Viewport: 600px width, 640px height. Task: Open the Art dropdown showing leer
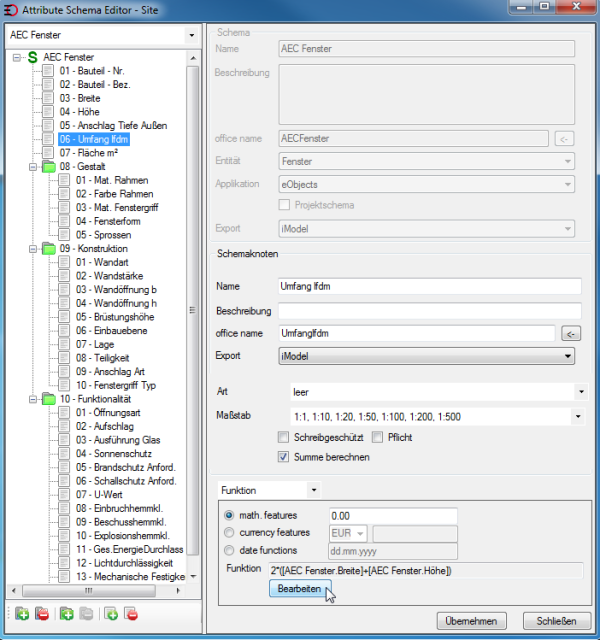pos(581,392)
